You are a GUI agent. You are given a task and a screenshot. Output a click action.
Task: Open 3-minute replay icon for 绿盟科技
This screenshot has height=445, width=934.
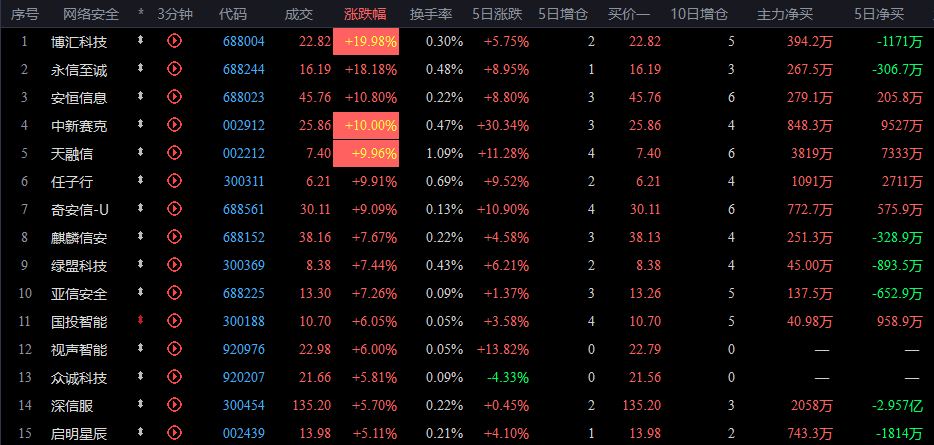[x=174, y=264]
